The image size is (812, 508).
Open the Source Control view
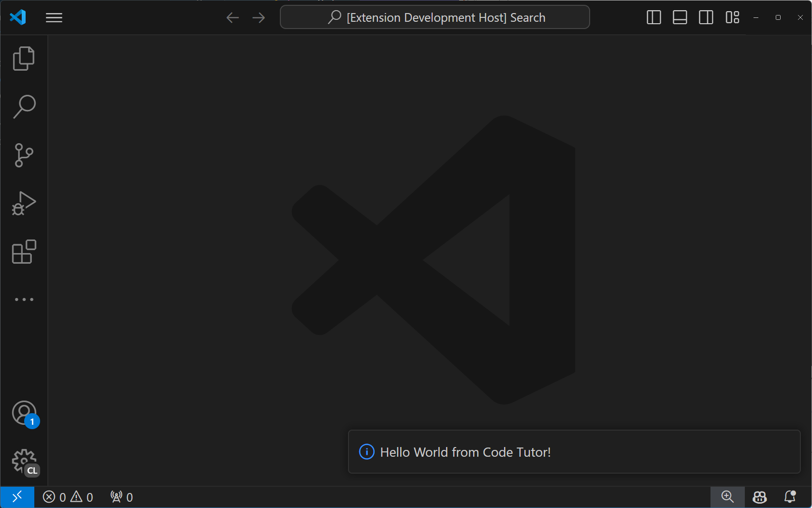click(24, 155)
